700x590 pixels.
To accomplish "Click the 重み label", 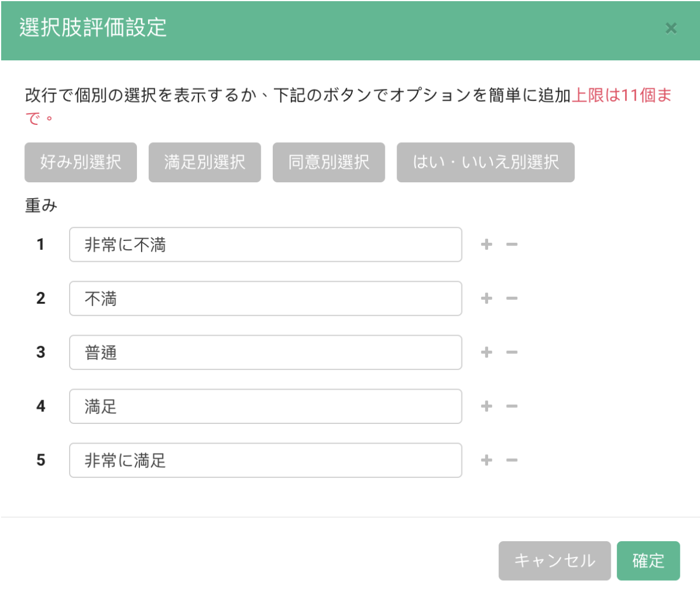I will tap(41, 206).
